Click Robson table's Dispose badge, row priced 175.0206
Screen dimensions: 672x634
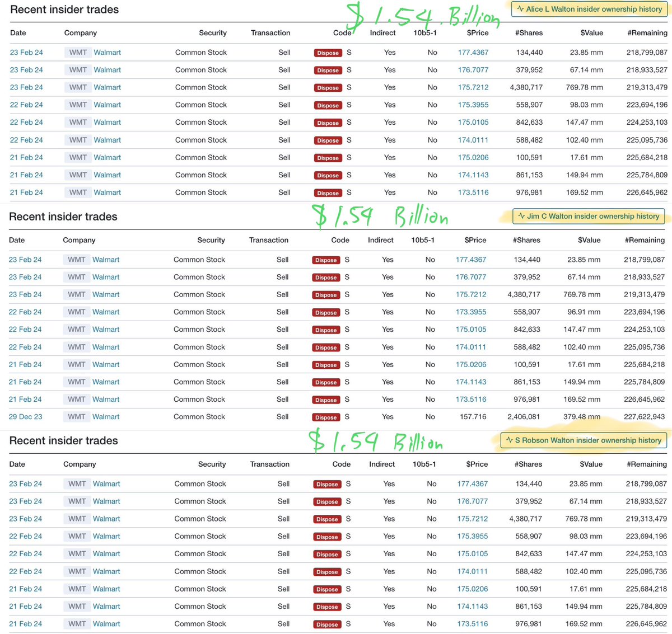[x=327, y=589]
